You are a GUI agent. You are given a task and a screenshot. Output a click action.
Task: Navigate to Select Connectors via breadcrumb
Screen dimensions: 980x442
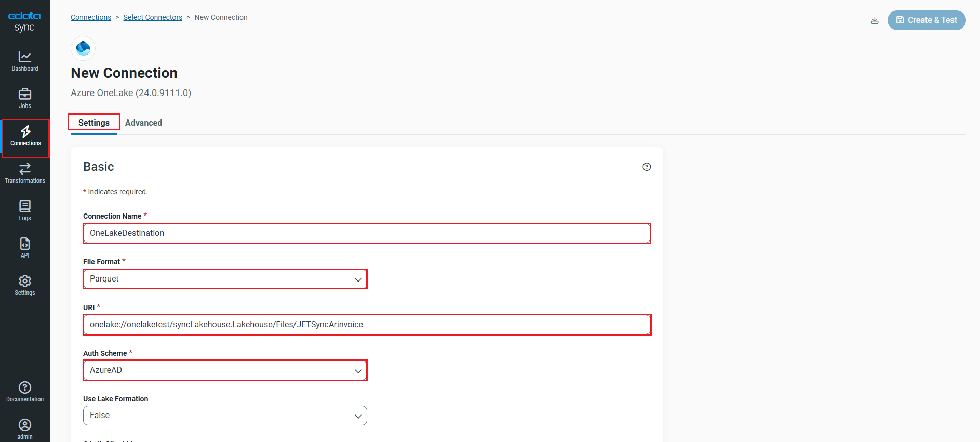tap(153, 17)
